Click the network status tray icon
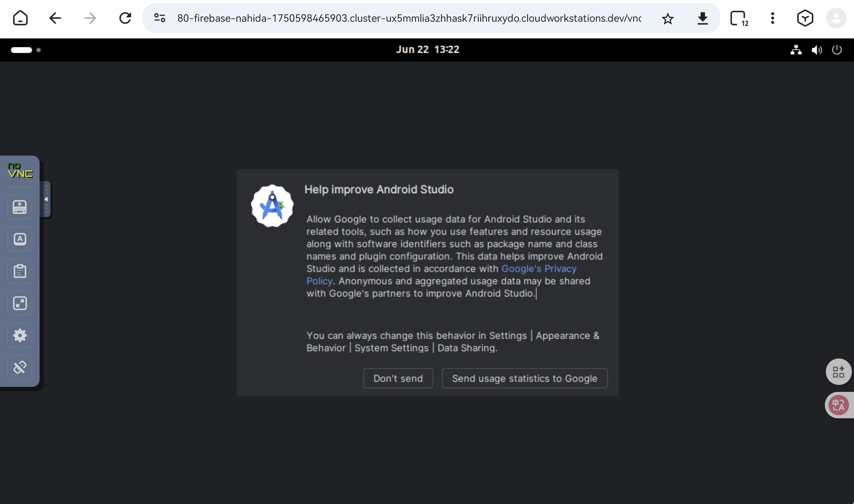 tap(796, 50)
